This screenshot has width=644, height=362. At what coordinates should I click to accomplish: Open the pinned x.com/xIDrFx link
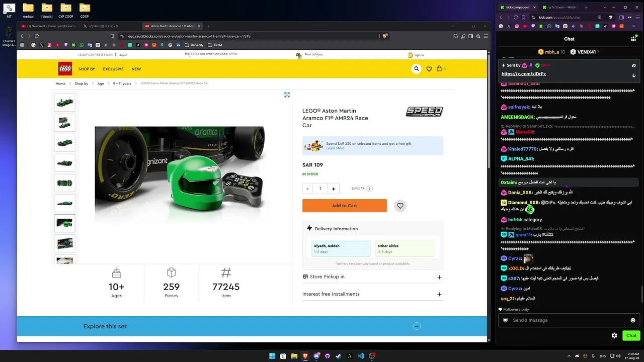coord(524,74)
